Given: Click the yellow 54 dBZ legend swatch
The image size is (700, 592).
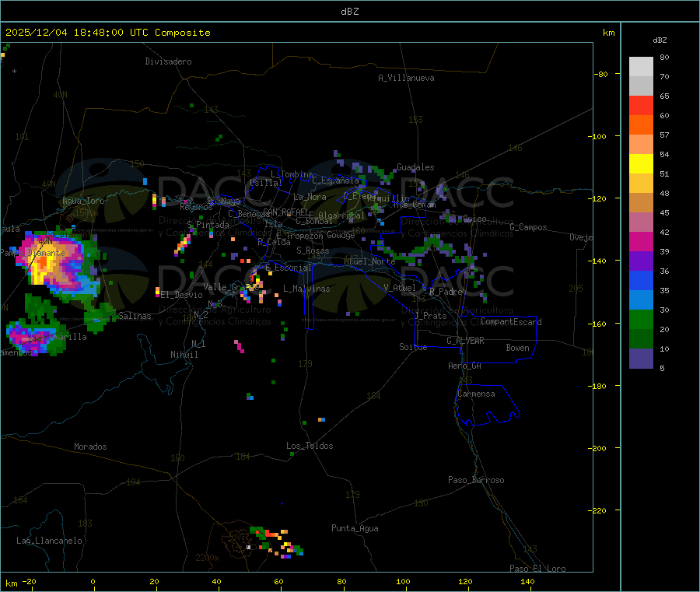Looking at the screenshot, I should click(641, 164).
